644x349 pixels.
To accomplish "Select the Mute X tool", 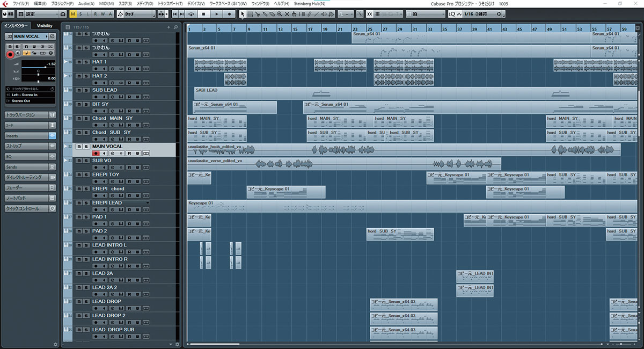I will [x=287, y=13].
